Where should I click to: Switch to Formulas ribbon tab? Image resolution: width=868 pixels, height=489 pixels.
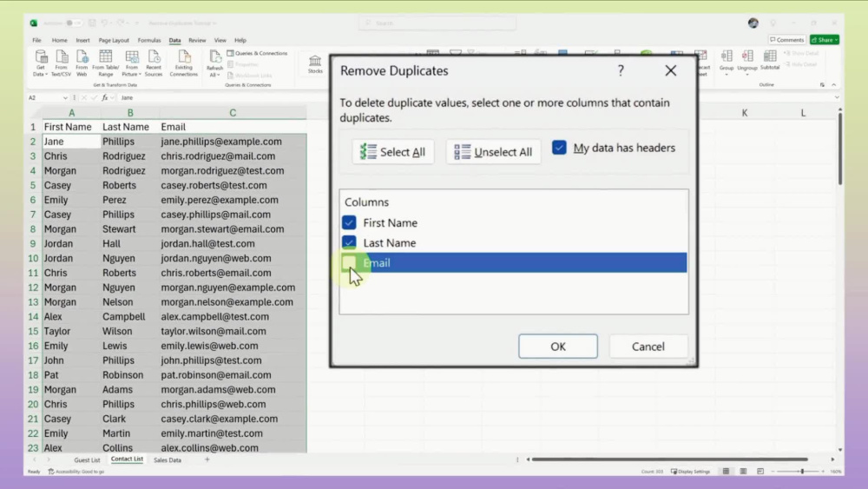click(x=149, y=41)
